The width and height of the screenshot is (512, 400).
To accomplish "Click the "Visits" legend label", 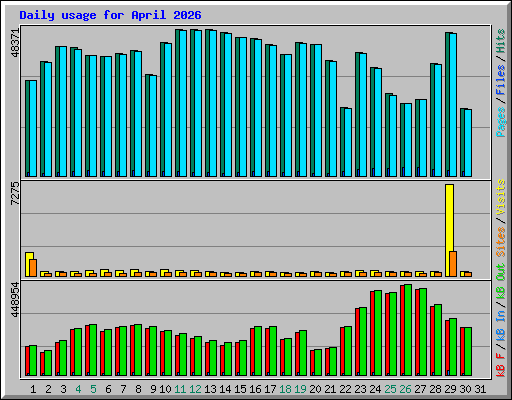I will [x=501, y=197].
